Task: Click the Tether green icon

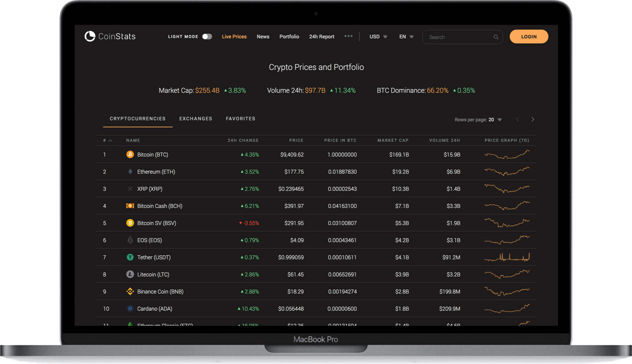Action: pyautogui.click(x=130, y=257)
